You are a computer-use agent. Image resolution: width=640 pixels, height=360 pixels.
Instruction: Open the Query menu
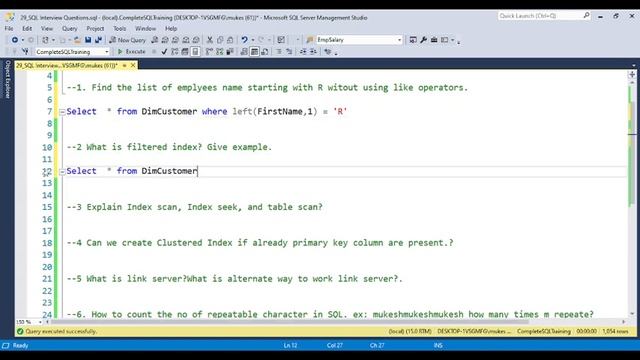click(x=69, y=29)
